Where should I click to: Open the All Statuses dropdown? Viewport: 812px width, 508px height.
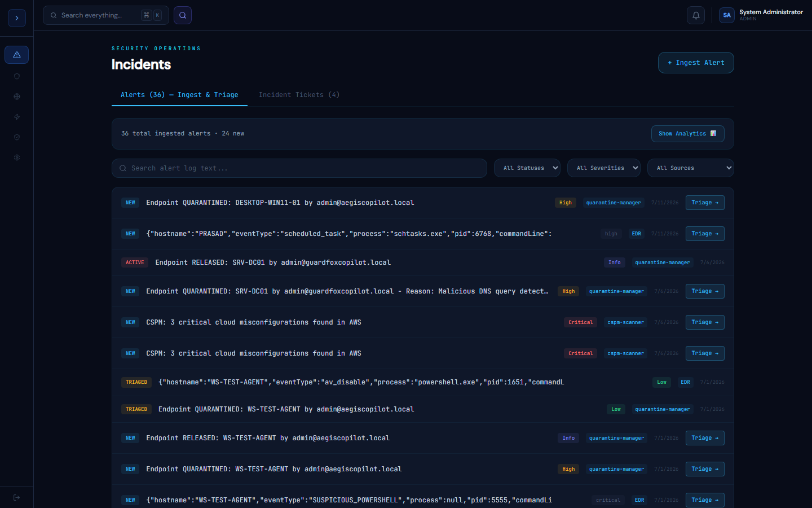527,168
